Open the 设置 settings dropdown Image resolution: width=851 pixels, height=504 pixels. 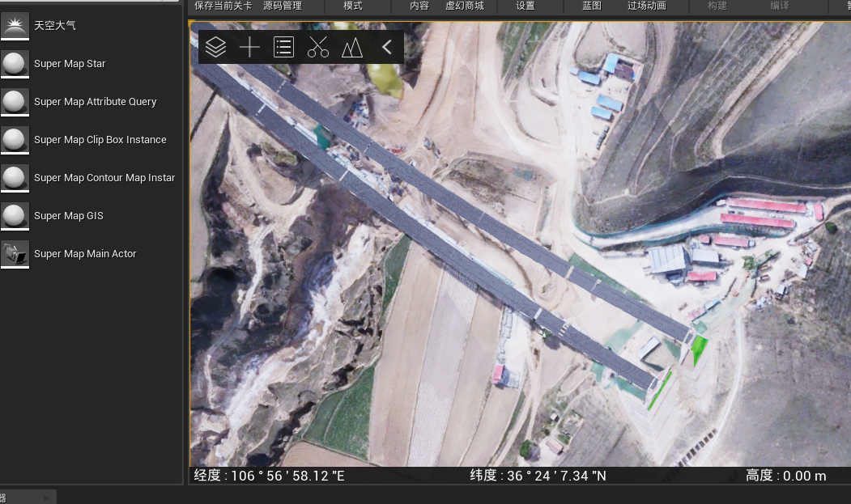point(525,6)
